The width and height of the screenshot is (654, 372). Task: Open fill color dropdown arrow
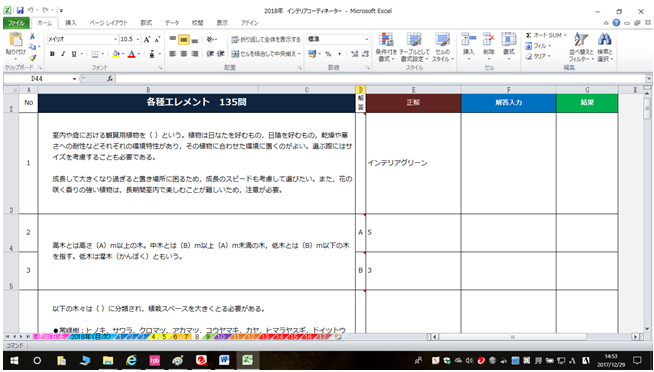tap(123, 54)
